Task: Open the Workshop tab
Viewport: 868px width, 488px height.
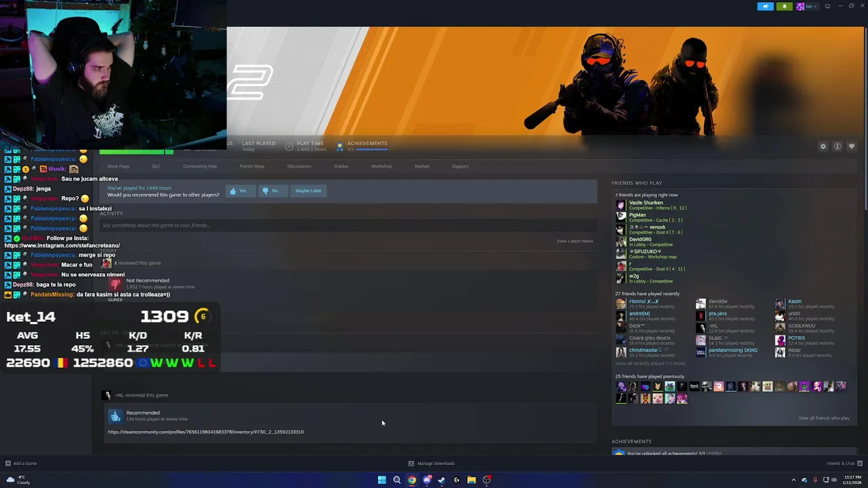Action: click(x=381, y=166)
